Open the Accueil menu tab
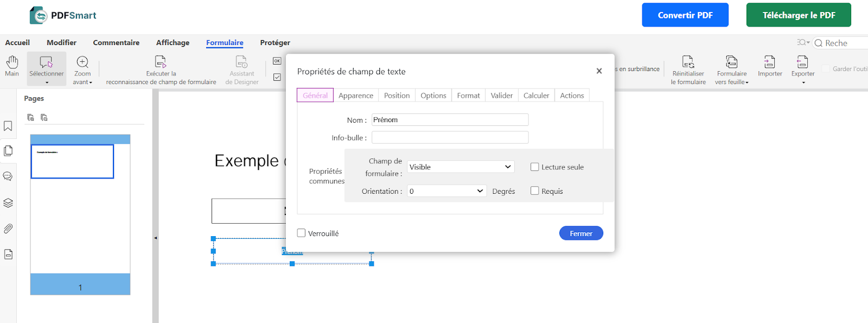The height and width of the screenshot is (323, 868). (17, 42)
